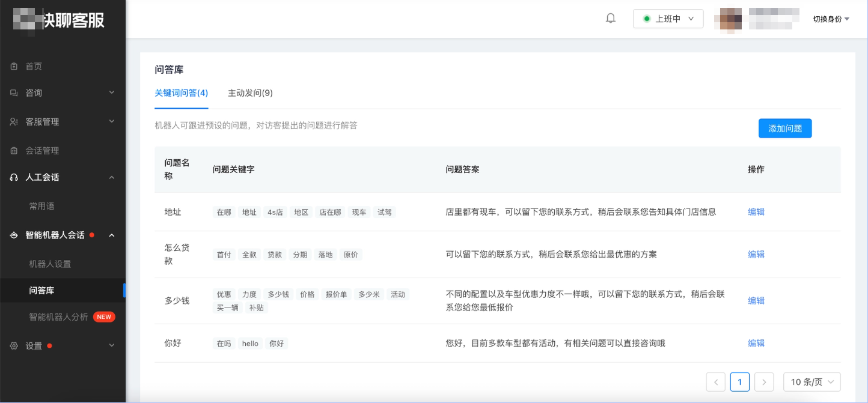This screenshot has width=868, height=403.
Task: Click the 会话管理 sidebar icon
Action: coord(13,150)
